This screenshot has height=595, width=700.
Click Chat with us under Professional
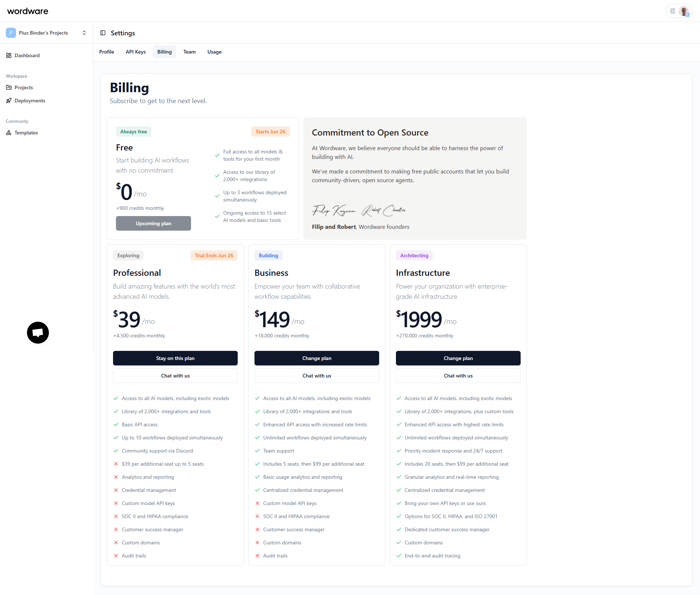point(175,376)
